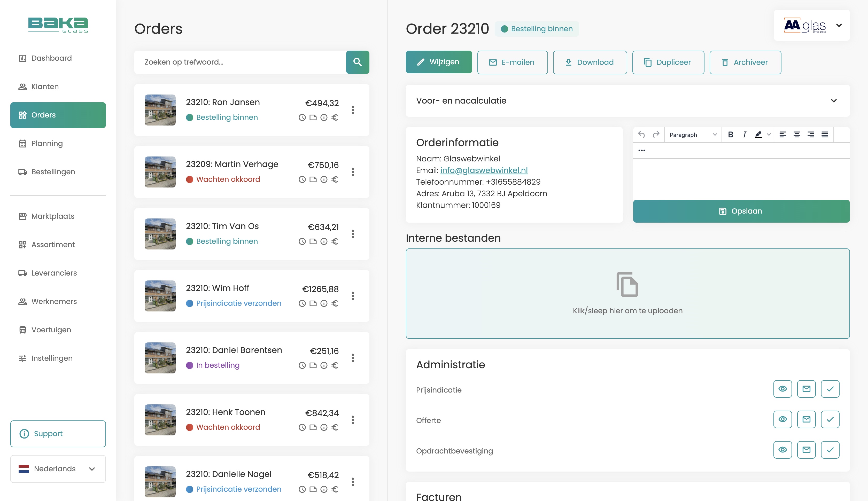This screenshot has height=501, width=868.
Task: Mark Opdrachtbevestiging as done with checkmark
Action: 830,450
